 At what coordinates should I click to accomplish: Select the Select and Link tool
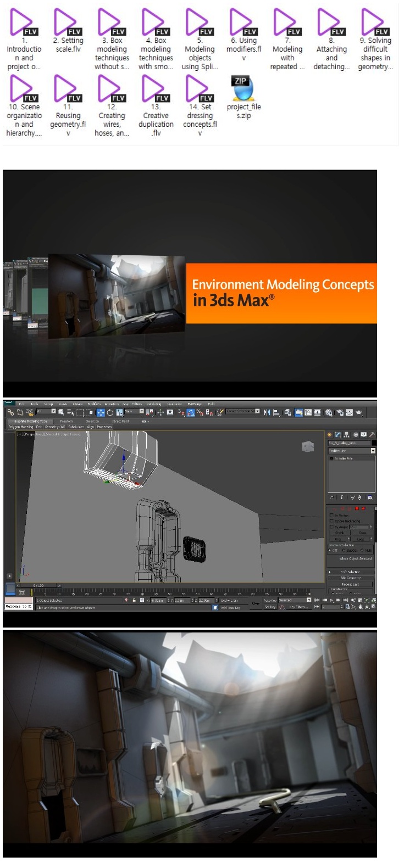coord(10,412)
